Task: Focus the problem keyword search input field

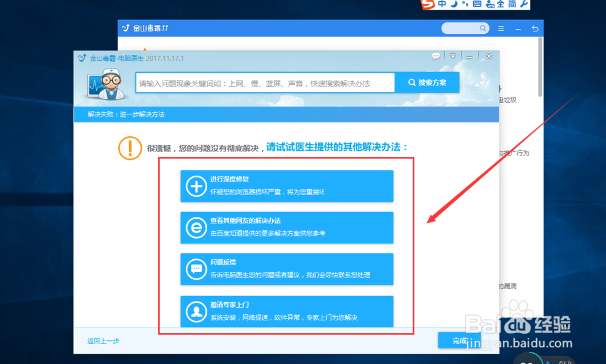Action: point(265,83)
